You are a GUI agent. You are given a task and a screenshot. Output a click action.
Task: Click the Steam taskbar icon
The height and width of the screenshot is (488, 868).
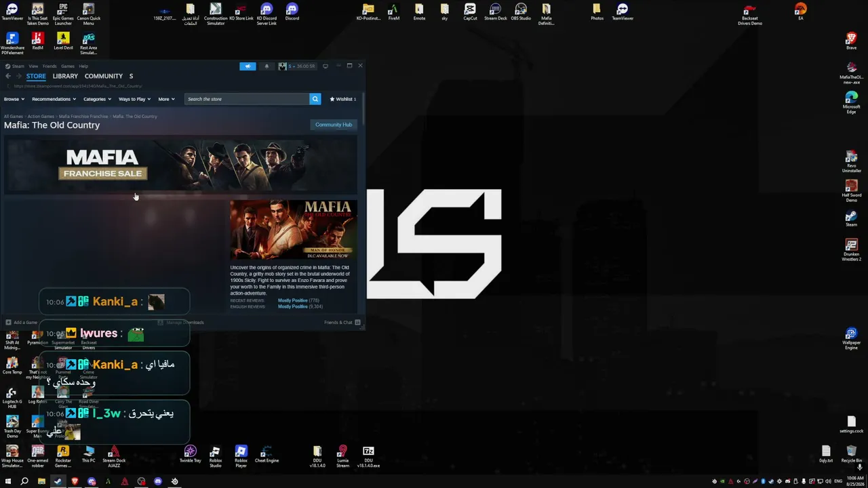[58, 481]
